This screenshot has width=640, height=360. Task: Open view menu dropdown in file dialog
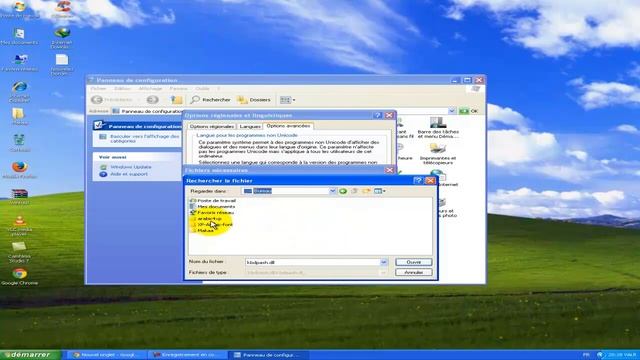pos(380,191)
